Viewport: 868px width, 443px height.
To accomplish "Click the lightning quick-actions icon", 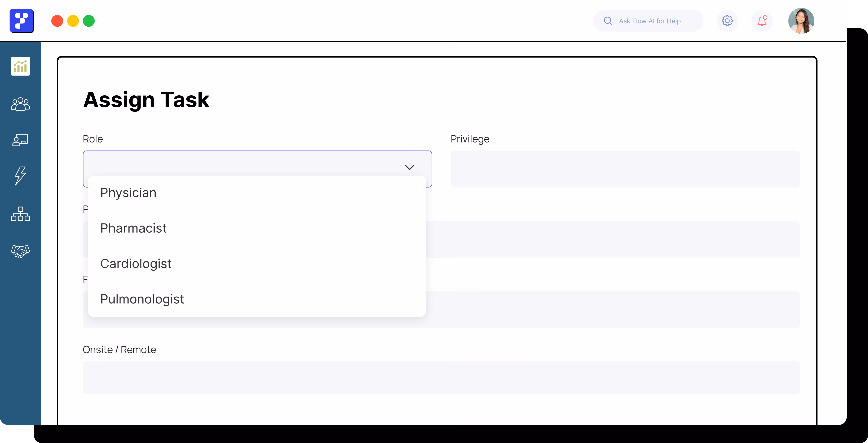I will 20,176.
